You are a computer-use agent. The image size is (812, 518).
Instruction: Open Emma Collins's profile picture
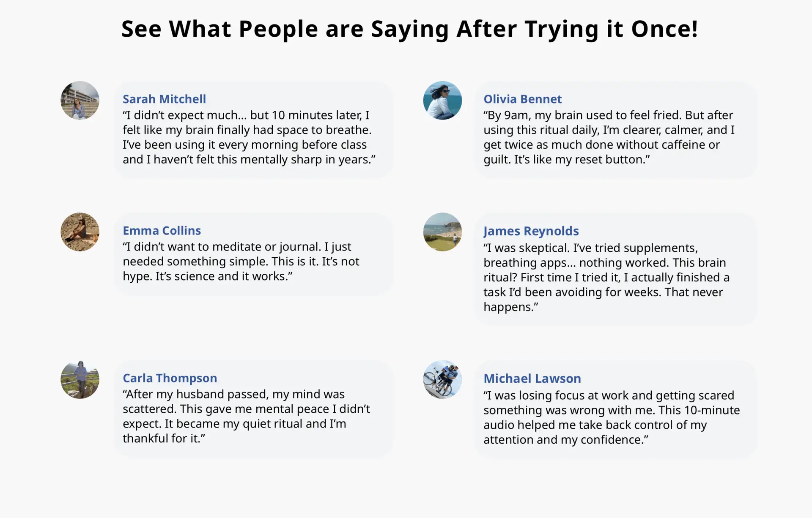[x=80, y=232]
